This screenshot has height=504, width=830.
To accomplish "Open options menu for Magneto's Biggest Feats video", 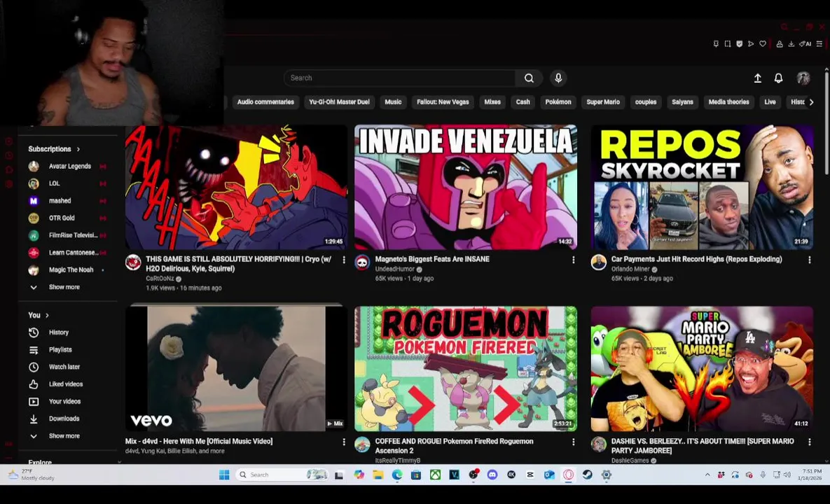I will click(x=573, y=260).
